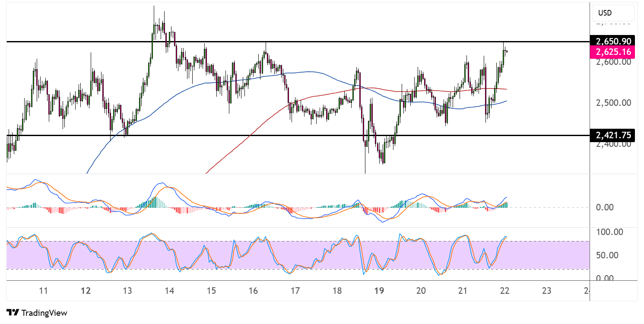Click the date label 17 on time axis
The image size is (644, 324).
click(x=295, y=291)
